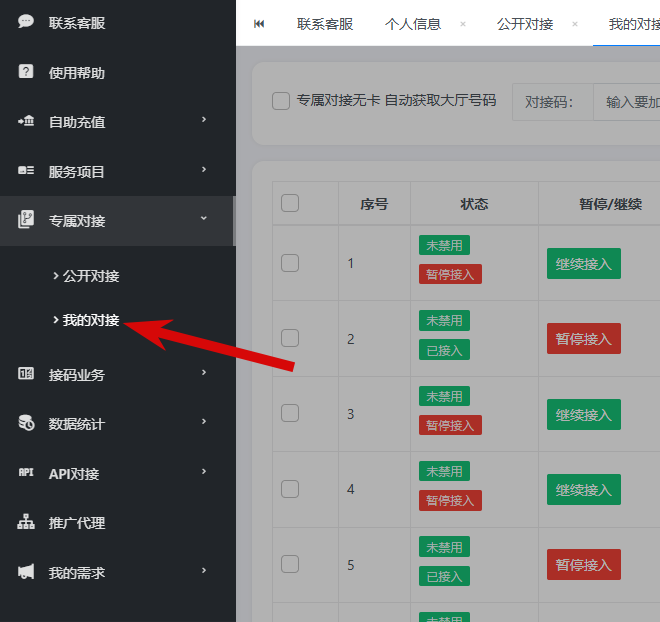Click the 专属对接 branch icon
Screen dimensions: 660x622
tap(26, 219)
